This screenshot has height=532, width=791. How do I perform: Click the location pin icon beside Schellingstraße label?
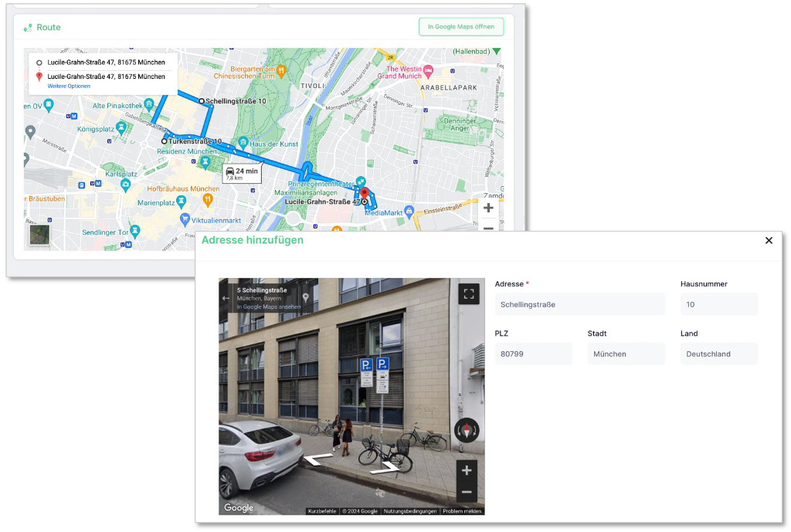(306, 297)
